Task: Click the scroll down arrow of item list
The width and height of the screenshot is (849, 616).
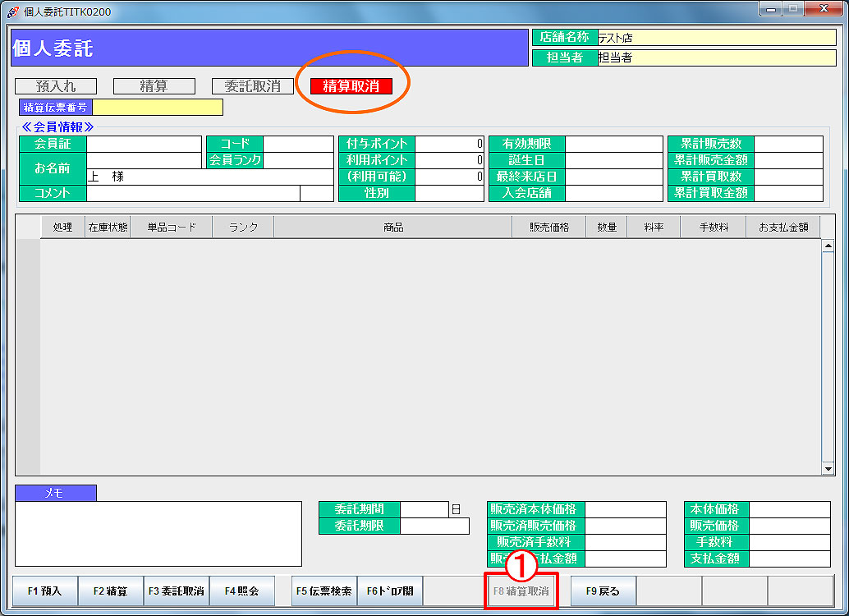Action: (828, 468)
